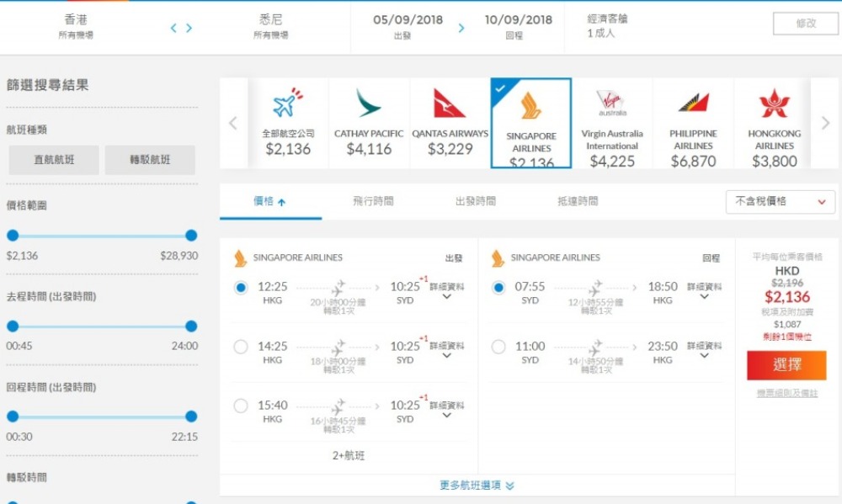Filter by 直航航班 direct flights

point(54,160)
